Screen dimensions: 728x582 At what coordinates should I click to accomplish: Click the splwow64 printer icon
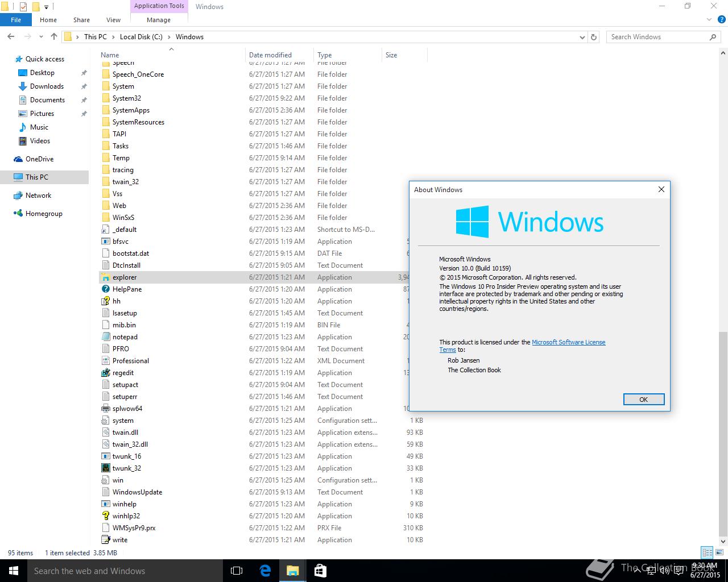(105, 409)
